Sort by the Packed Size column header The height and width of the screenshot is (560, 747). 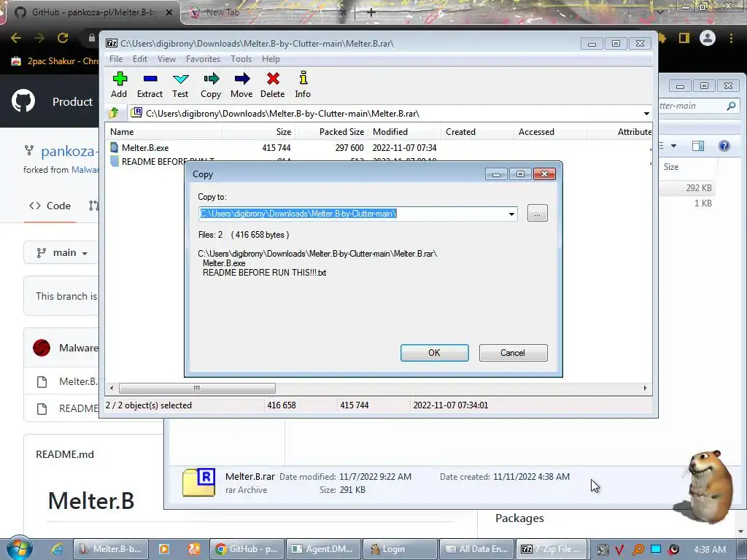330,132
